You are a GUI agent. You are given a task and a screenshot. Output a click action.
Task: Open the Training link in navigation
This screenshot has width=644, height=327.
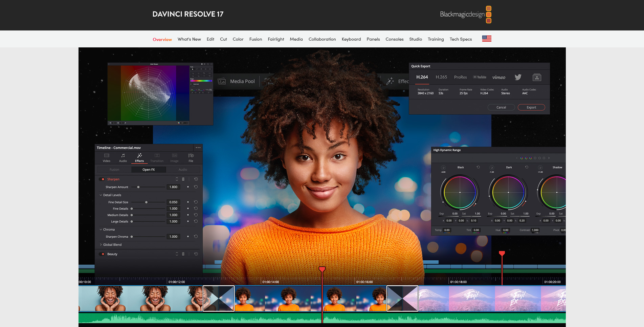[x=436, y=39]
